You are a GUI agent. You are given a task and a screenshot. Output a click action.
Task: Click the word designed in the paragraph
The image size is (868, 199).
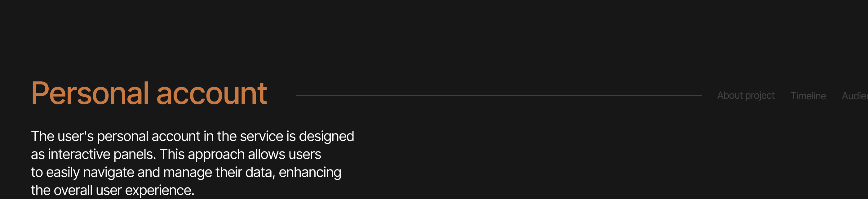pos(326,136)
